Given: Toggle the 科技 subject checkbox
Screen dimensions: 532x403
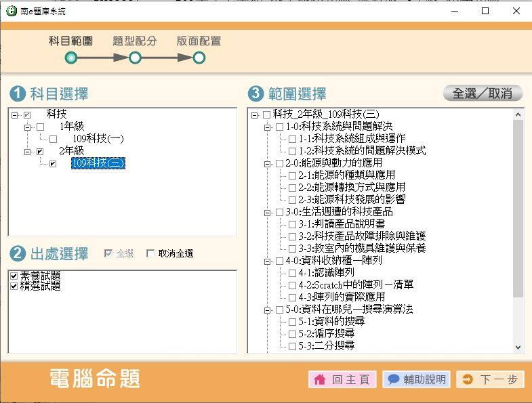Looking at the screenshot, I should pyautogui.click(x=27, y=115).
